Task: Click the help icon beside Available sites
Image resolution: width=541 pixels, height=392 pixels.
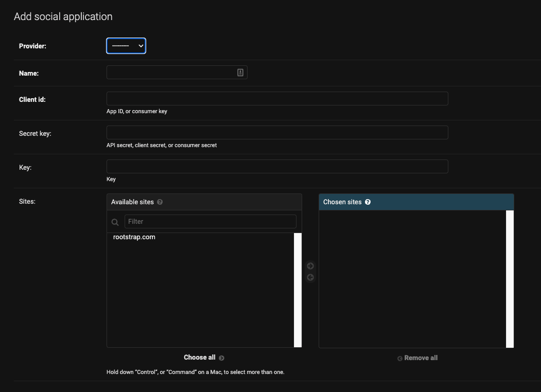Action: click(x=160, y=202)
